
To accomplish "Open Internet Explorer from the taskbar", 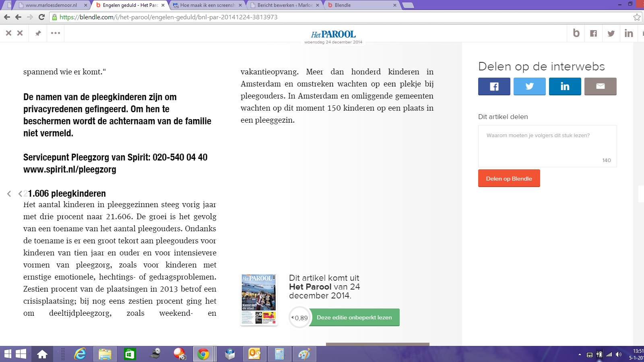I will click(x=80, y=354).
